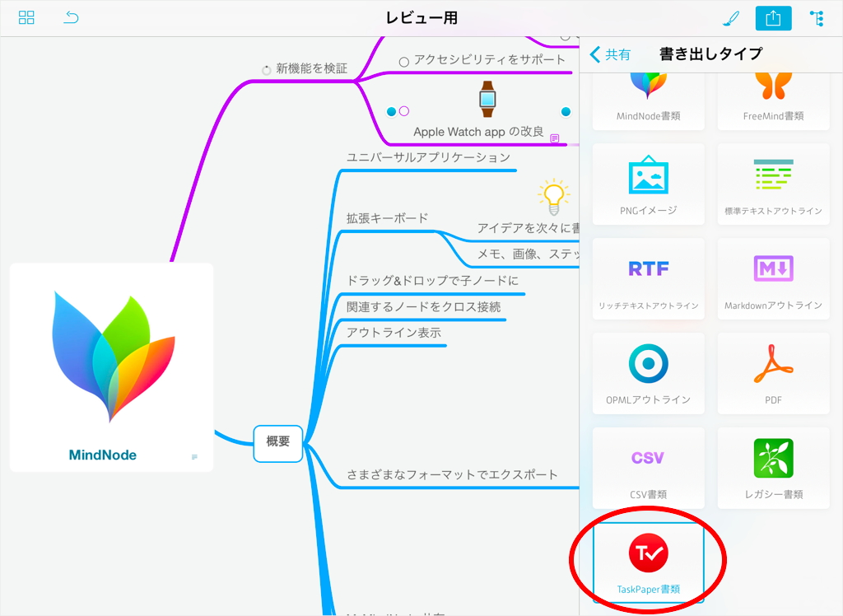Select the 概要 node
843x616 pixels.
278,443
